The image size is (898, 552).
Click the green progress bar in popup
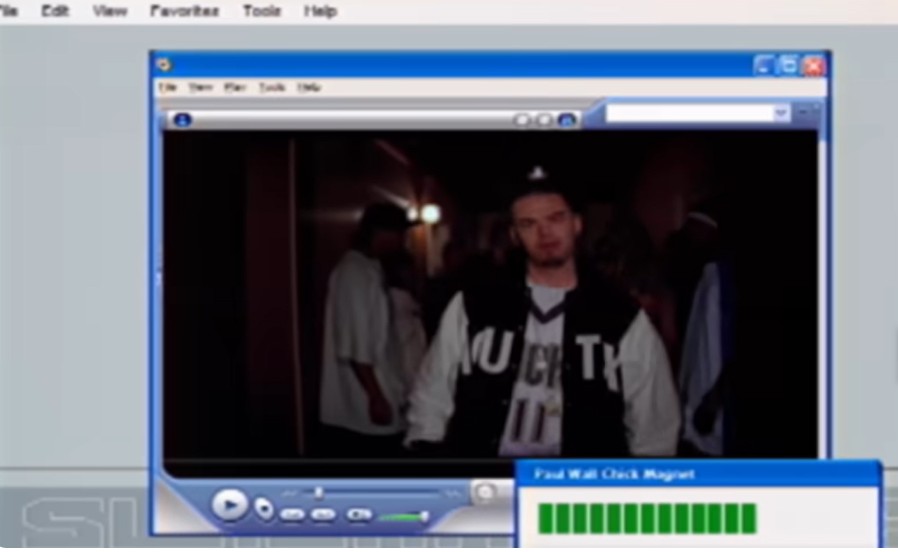[x=647, y=518]
